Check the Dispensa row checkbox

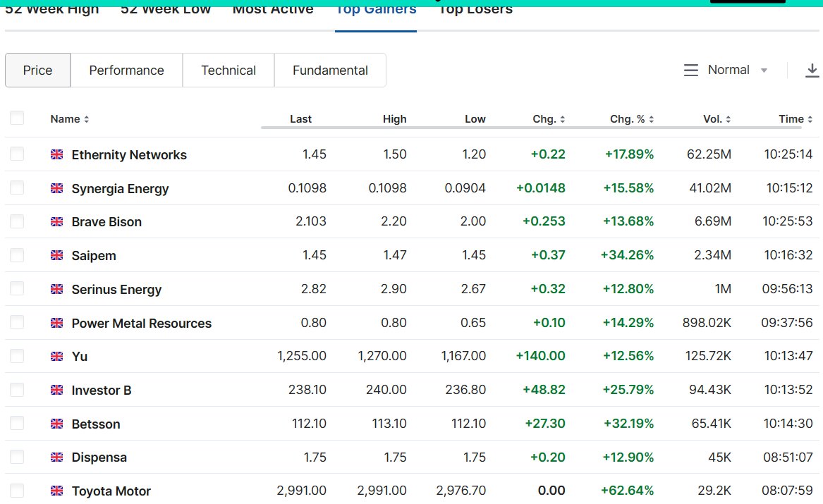[17, 457]
